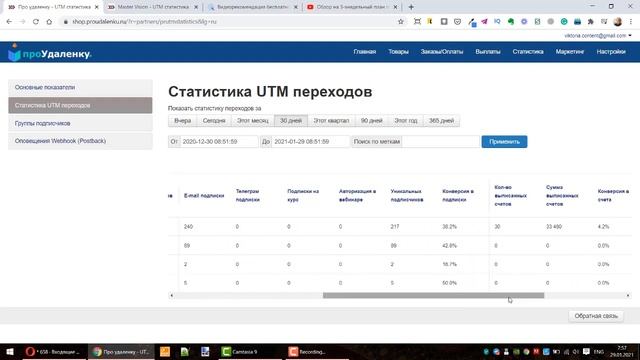Bookmark page with star icon

(x=401, y=22)
